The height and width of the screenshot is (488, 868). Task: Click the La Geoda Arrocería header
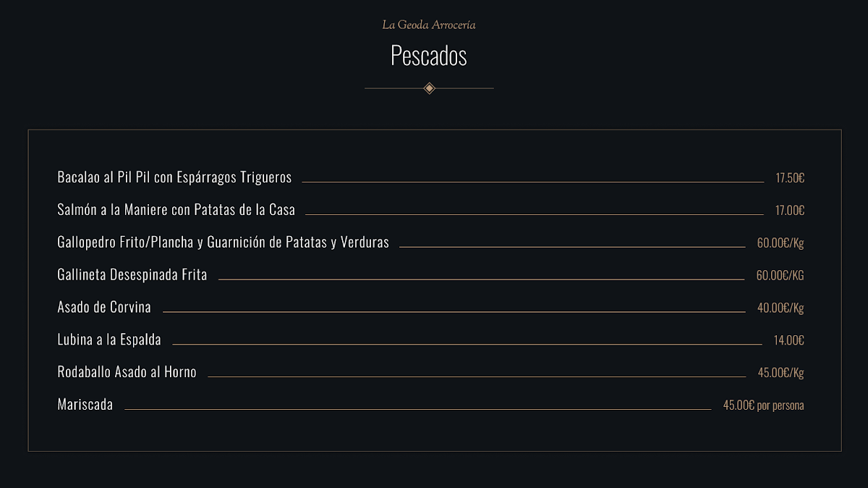[429, 25]
